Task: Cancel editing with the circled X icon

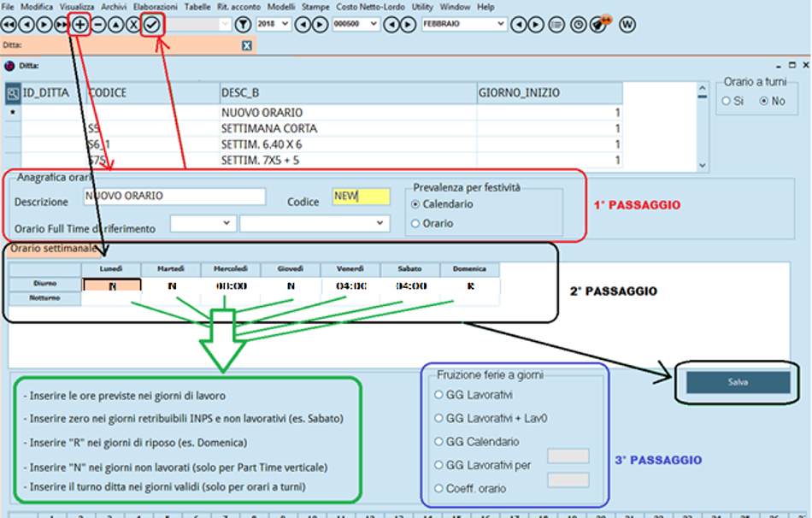Action: 133,24
